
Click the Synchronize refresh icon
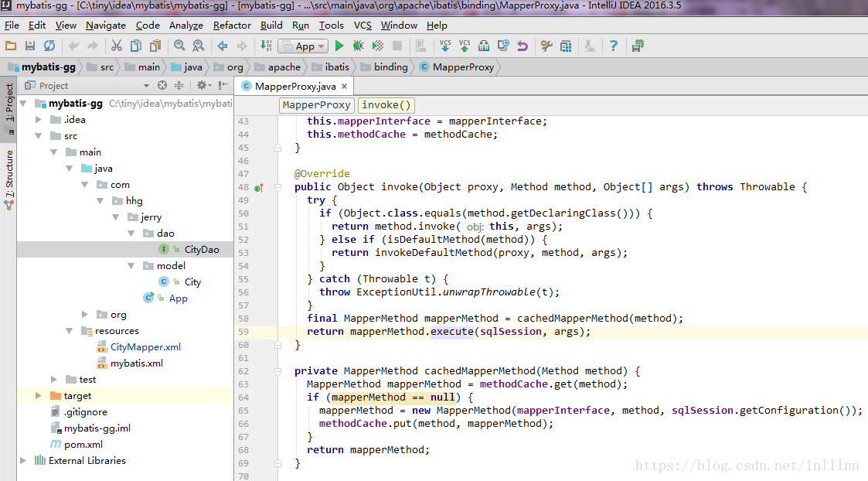pos(49,46)
